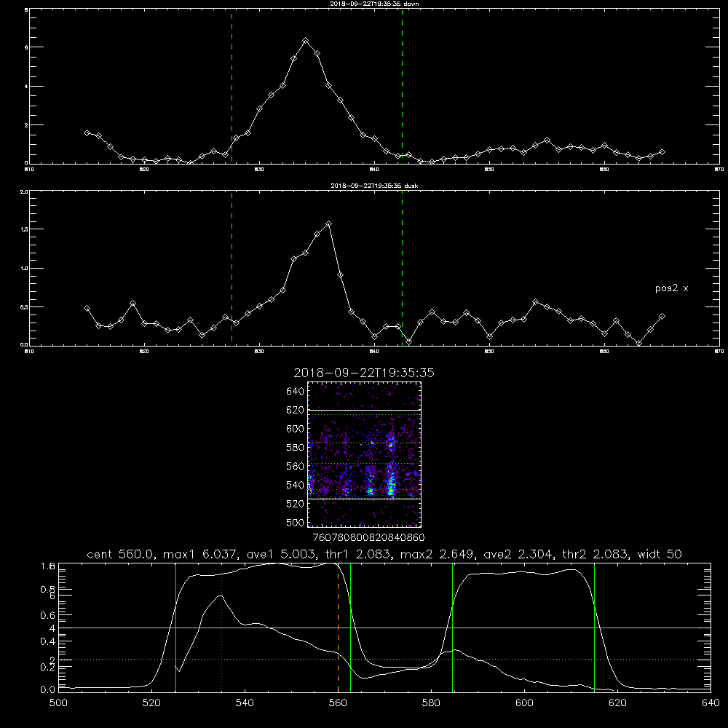
Task: Click the '580' label on heatmap y-axis
Action: click(296, 448)
